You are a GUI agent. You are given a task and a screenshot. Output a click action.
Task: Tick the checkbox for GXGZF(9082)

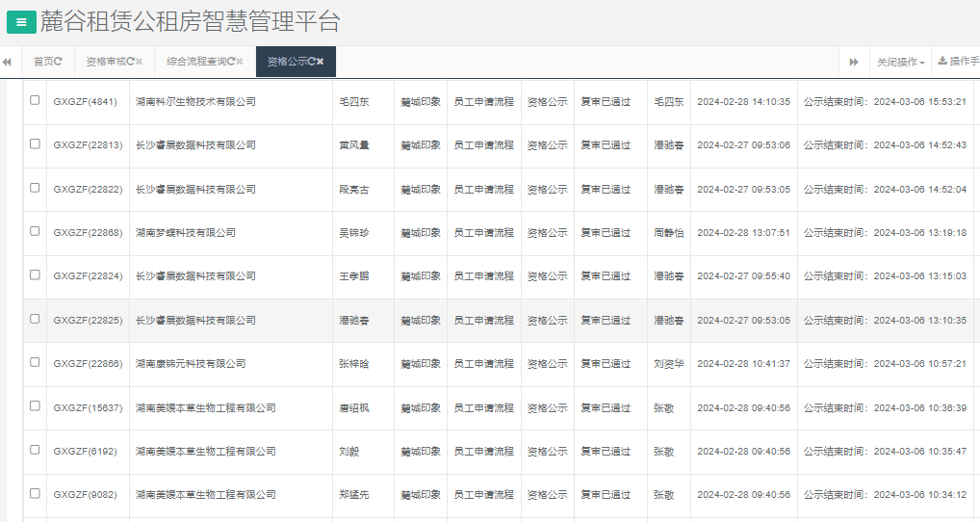click(35, 493)
